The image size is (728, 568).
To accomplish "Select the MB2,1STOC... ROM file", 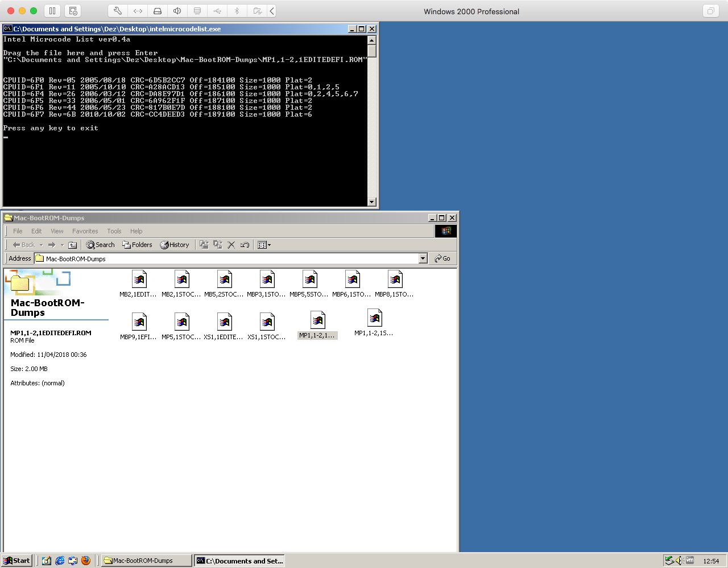I will 181,285.
